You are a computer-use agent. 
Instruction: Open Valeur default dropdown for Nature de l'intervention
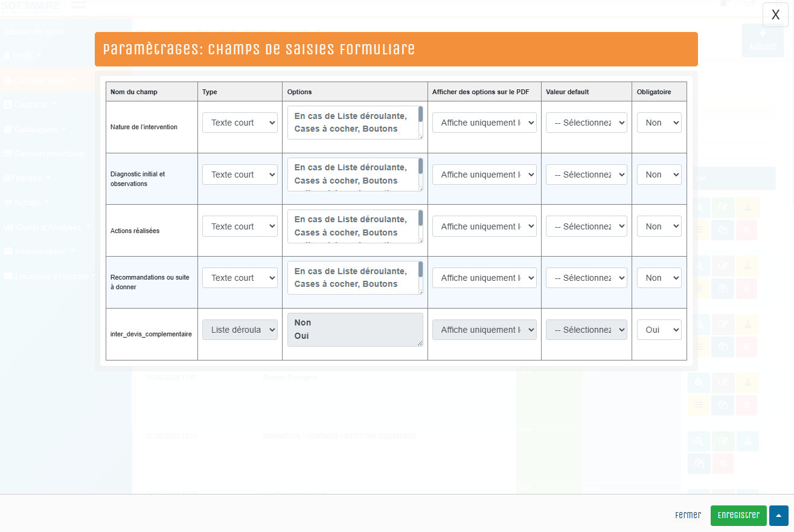pyautogui.click(x=586, y=123)
